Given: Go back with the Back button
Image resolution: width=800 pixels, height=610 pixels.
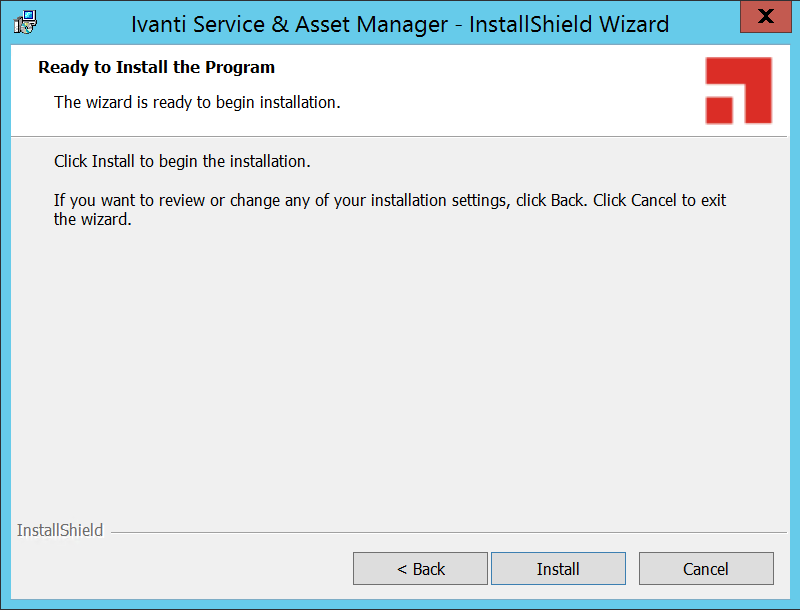Looking at the screenshot, I should click(x=420, y=569).
